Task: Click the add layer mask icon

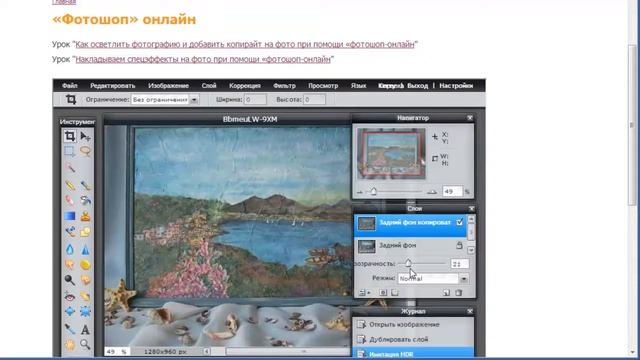Action: tap(383, 293)
